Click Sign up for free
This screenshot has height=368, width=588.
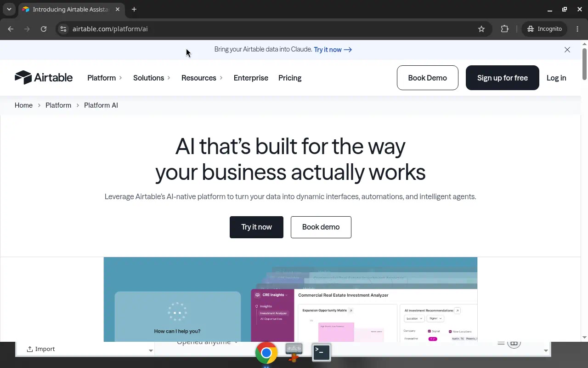point(503,78)
